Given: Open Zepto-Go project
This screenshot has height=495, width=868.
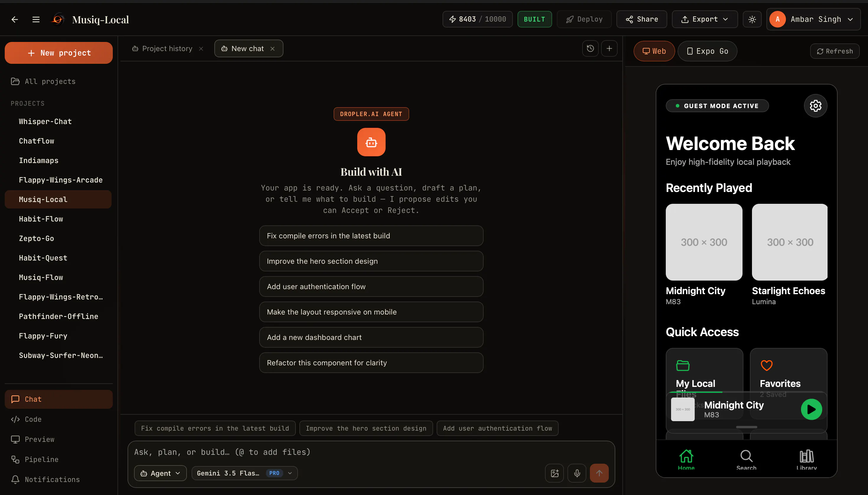Looking at the screenshot, I should (58, 238).
